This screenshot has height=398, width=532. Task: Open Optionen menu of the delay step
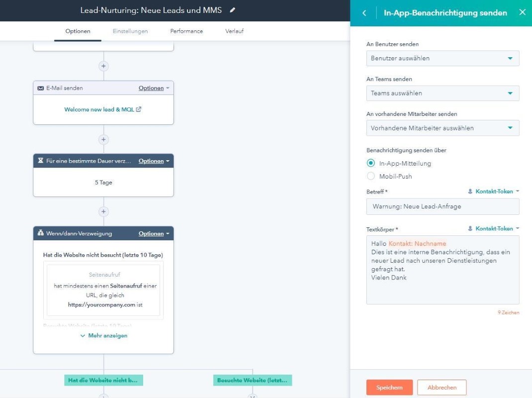[x=154, y=161]
